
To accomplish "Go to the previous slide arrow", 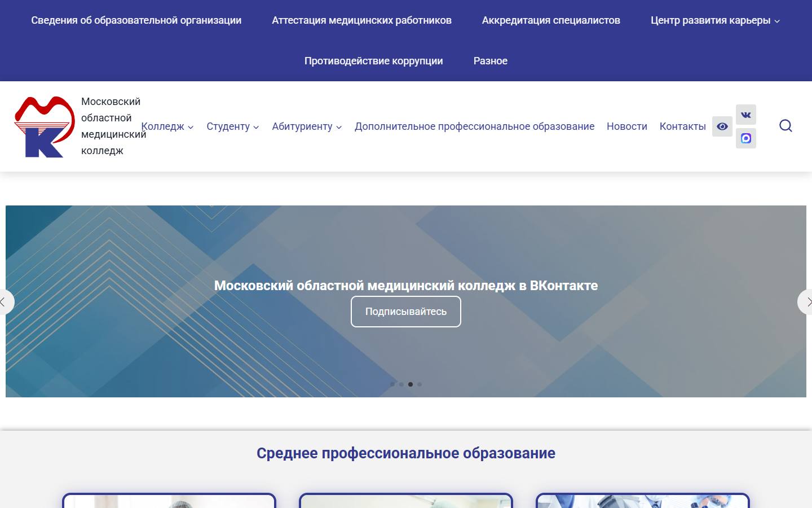I will (5, 302).
